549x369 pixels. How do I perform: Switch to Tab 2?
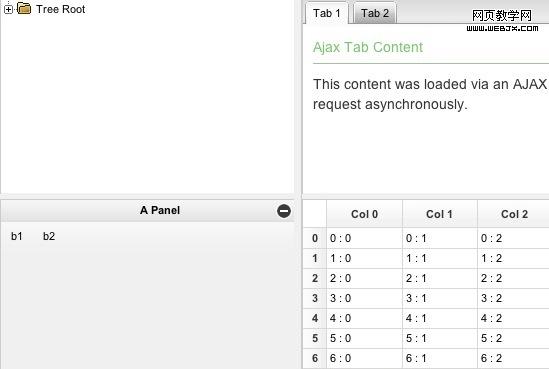[375, 13]
